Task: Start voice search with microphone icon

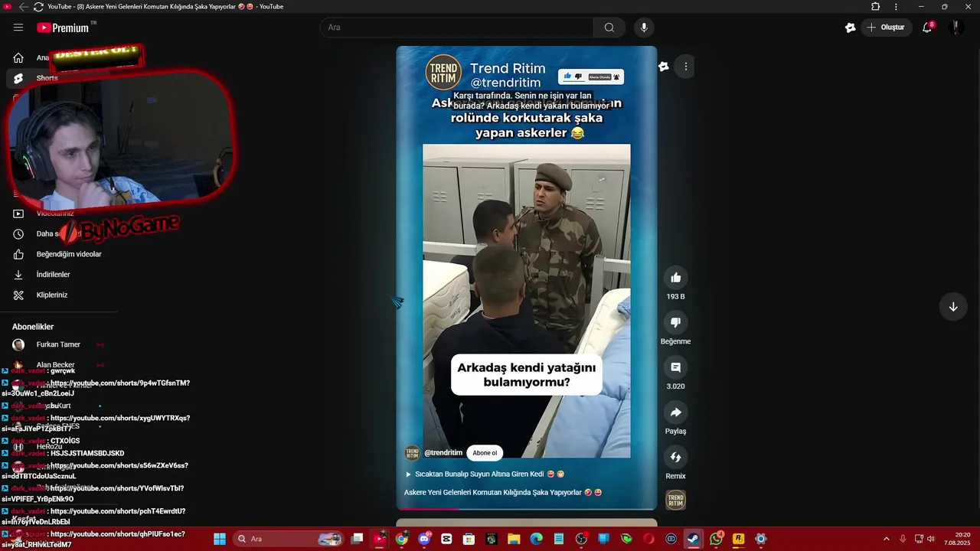Action: pos(644,28)
